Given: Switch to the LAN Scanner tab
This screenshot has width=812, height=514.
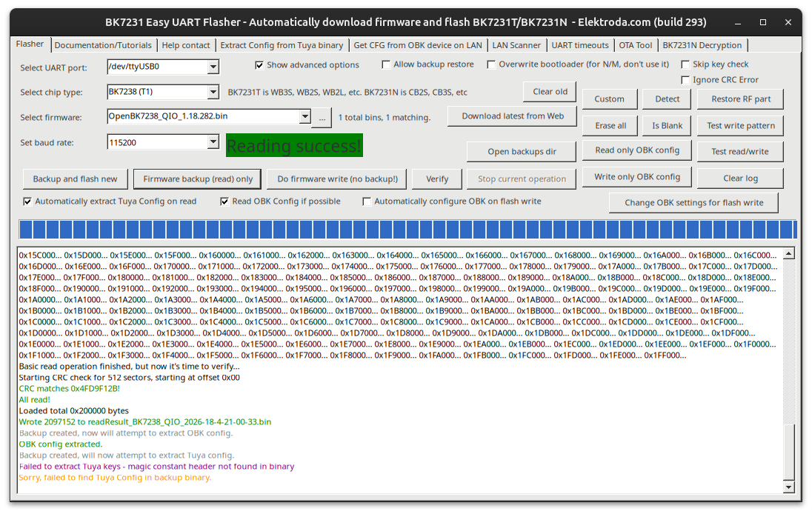Looking at the screenshot, I should (x=516, y=45).
